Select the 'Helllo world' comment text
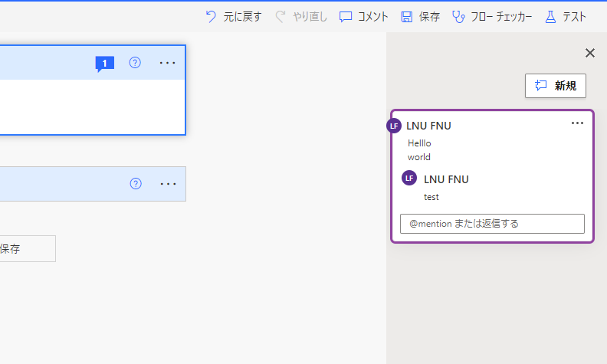 (x=419, y=150)
